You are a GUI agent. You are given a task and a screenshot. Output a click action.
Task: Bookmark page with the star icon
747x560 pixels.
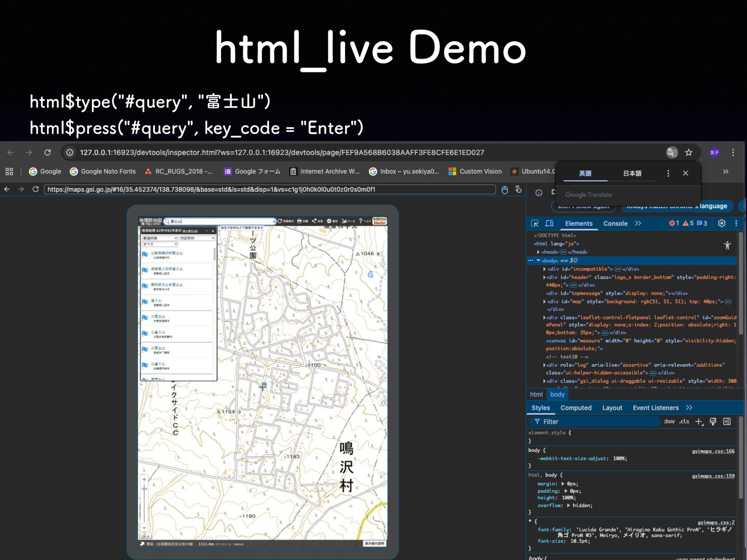689,152
